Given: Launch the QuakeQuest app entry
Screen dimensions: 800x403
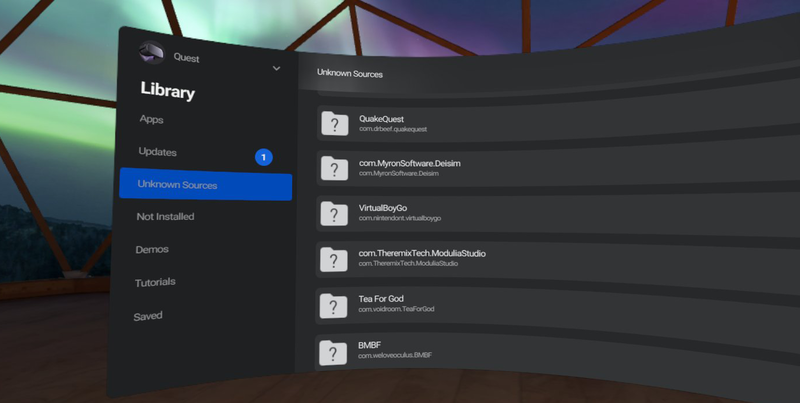Looking at the screenshot, I should click(x=500, y=124).
